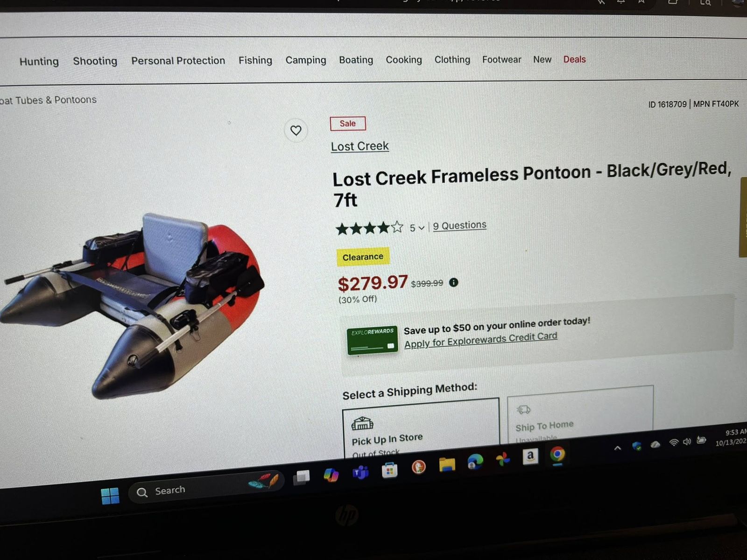Open Microsoft Store taskbar icon
Viewport: 747px width, 560px height.
(x=389, y=470)
